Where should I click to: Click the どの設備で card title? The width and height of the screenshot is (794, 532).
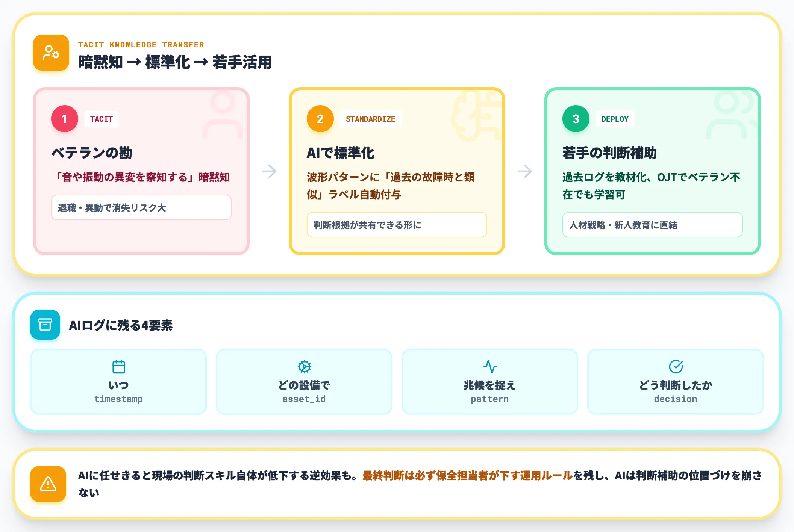click(x=304, y=385)
